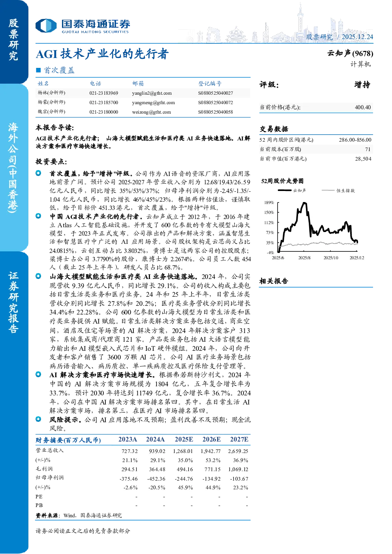Click bullet icon beside 'AI 解决方案和医疗市场快速增长'
The width and height of the screenshot is (392, 554).
pyautogui.click(x=38, y=374)
